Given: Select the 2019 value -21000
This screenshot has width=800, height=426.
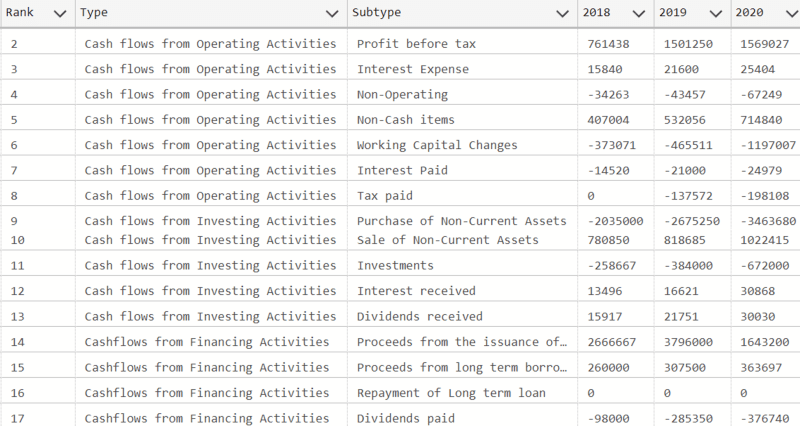Looking at the screenshot, I should tap(685, 170).
